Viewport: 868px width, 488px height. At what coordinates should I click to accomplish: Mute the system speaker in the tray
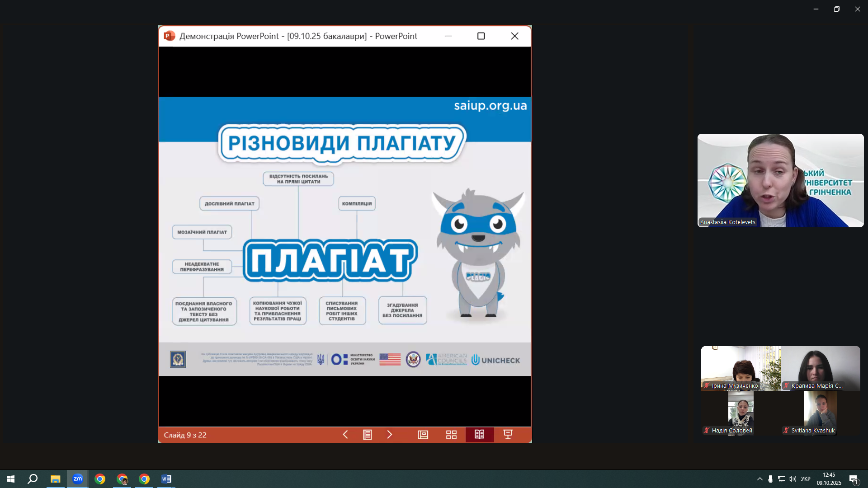pyautogui.click(x=793, y=479)
